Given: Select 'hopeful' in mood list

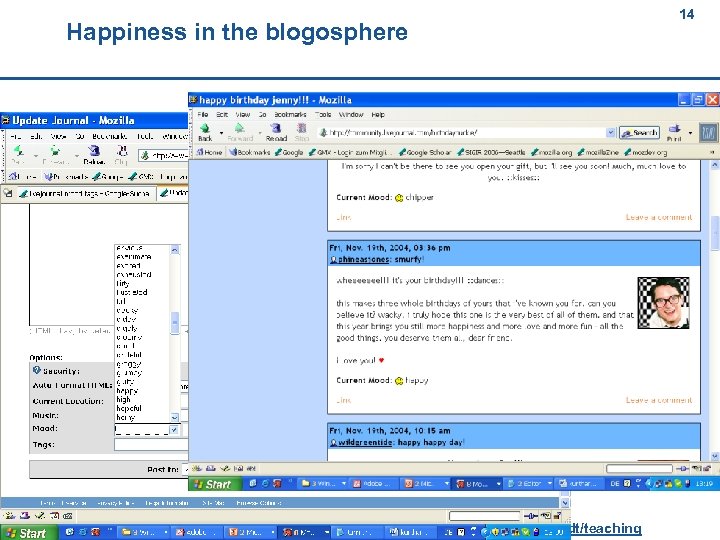Looking at the screenshot, I should (129, 408).
